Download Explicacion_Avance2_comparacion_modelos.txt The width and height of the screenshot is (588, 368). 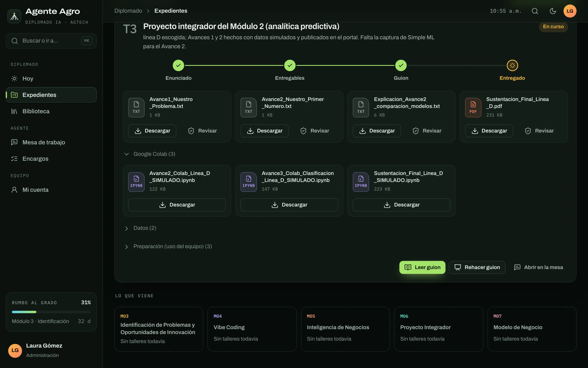[377, 131]
